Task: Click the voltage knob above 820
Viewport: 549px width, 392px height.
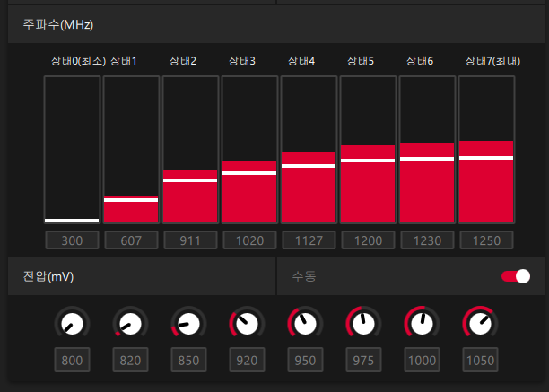Action: pos(130,324)
